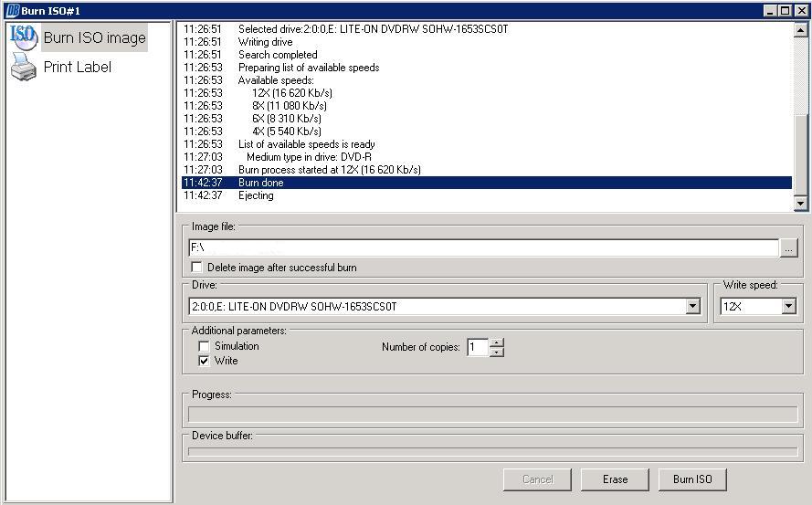Select Burn ISO image in the sidebar

pyautogui.click(x=94, y=37)
